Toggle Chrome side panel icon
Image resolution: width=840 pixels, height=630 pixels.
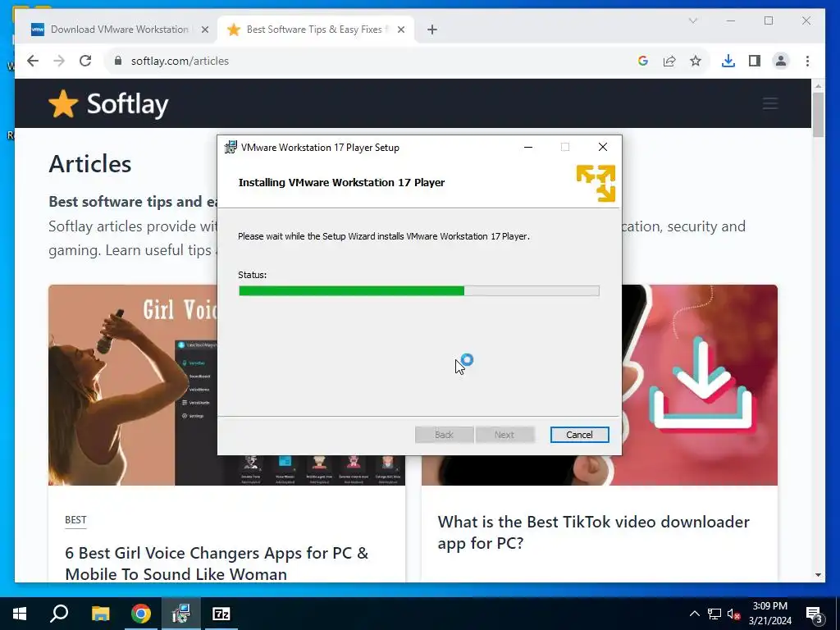755,61
